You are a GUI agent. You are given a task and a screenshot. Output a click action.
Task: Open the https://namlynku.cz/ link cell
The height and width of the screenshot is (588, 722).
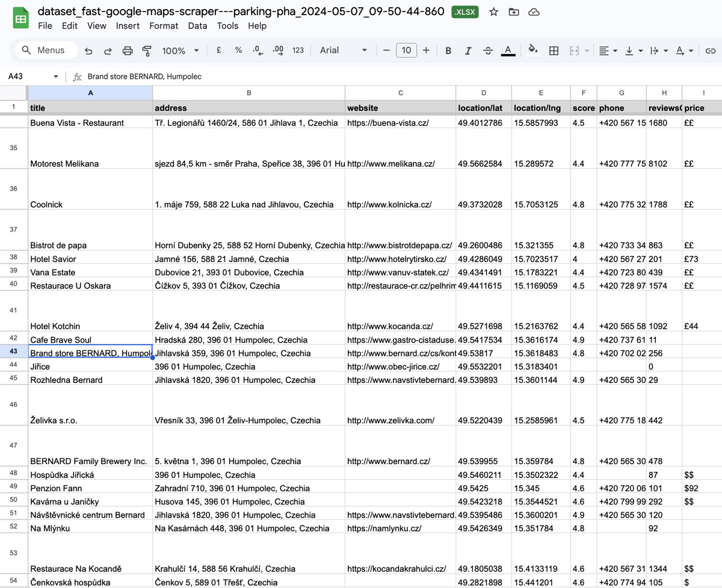[401, 528]
